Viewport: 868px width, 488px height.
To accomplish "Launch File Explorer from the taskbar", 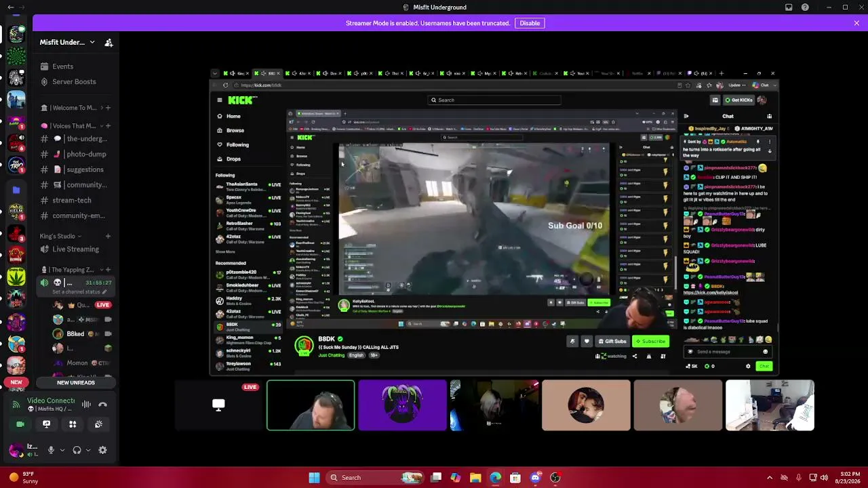I will click(475, 478).
